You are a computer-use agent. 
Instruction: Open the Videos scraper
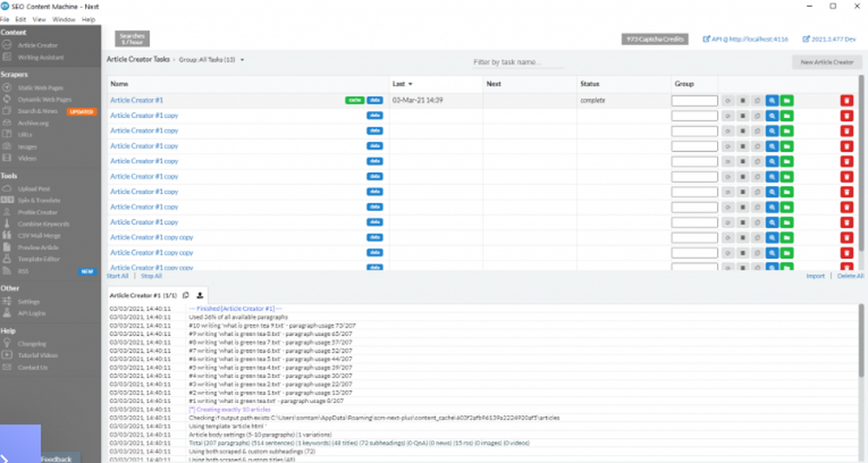click(27, 158)
